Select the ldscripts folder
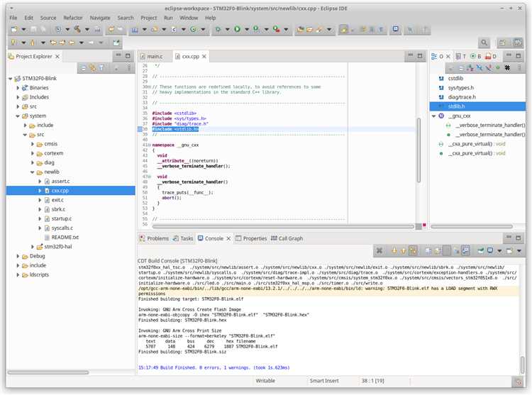Viewport: 532px width, 395px height. [x=39, y=275]
